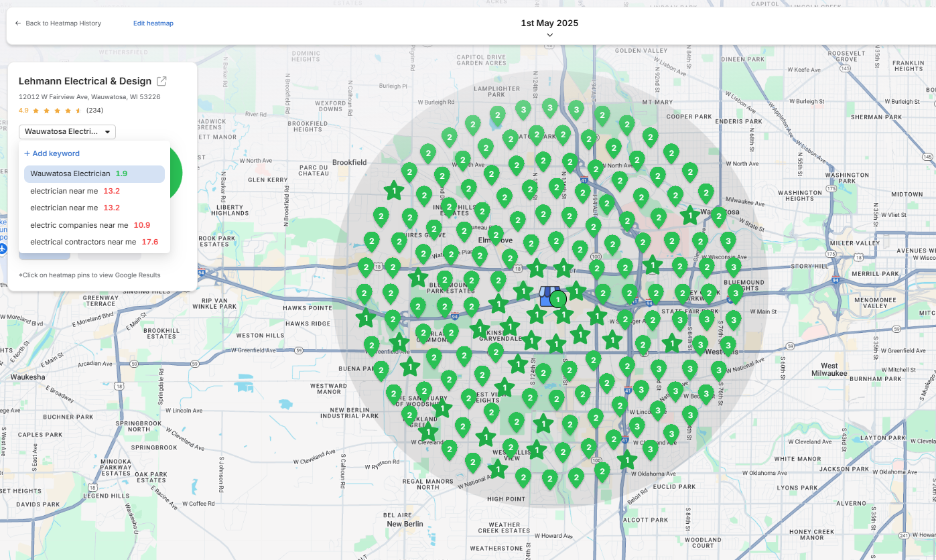
Task: Click the 1st May 2025 date heading
Action: coord(549,23)
